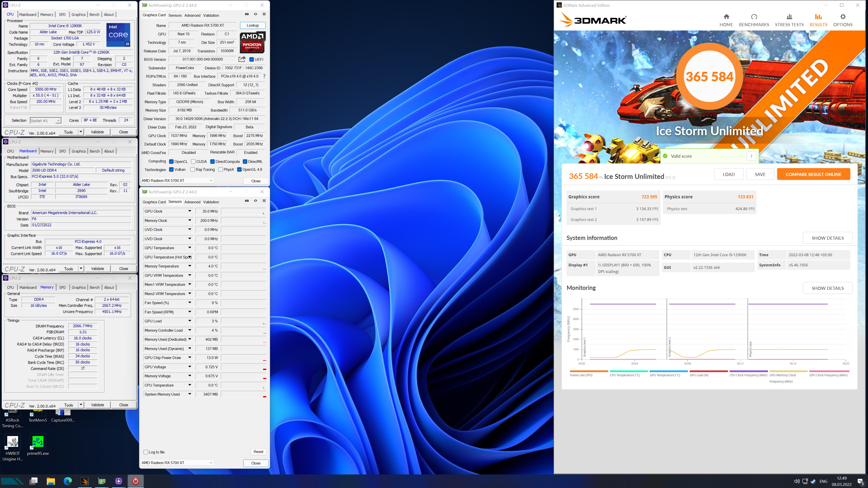Click the 3DMark taskbar icon

pyautogui.click(x=85, y=481)
